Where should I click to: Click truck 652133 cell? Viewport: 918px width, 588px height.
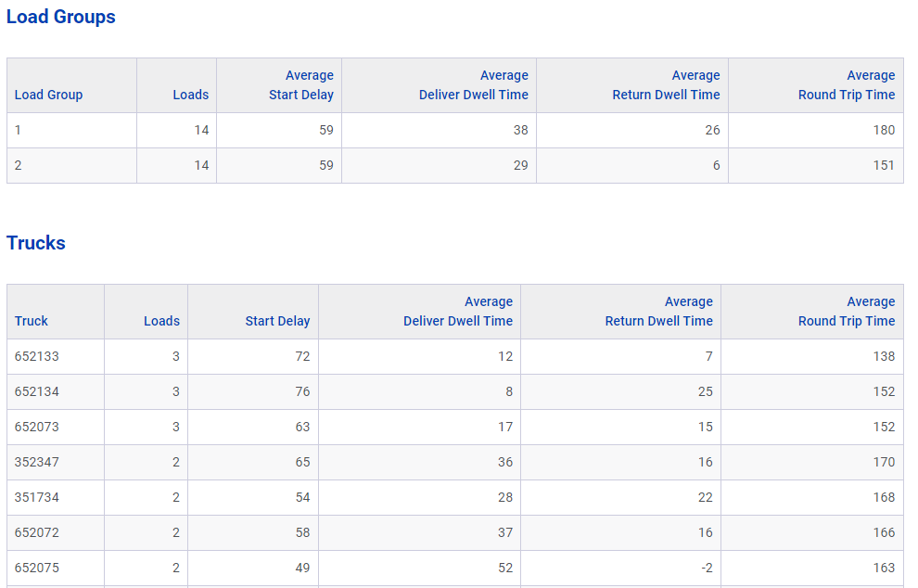pyautogui.click(x=56, y=357)
